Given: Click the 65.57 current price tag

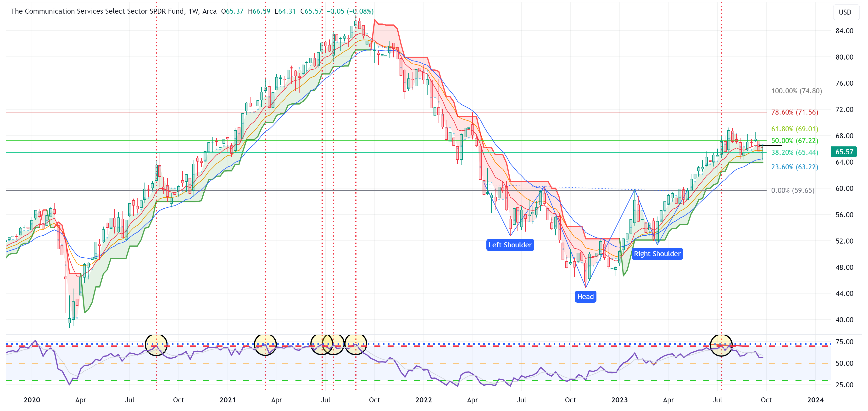Looking at the screenshot, I should (844, 152).
